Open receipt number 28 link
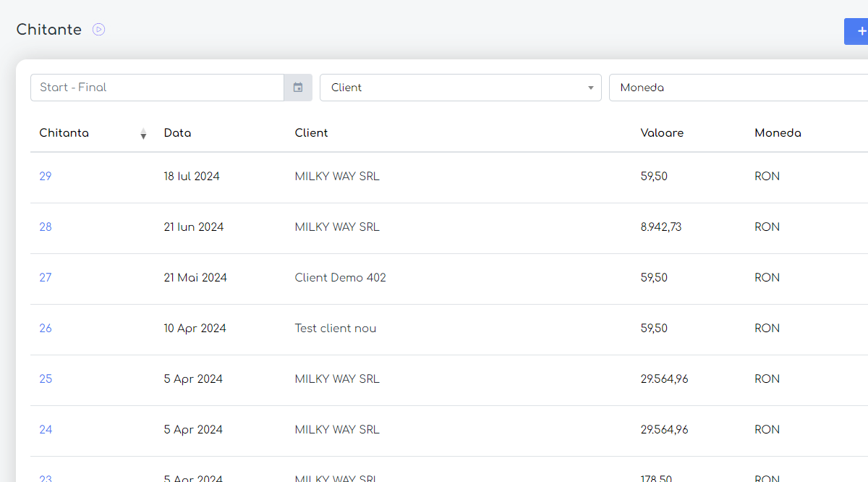This screenshot has height=482, width=868. pyautogui.click(x=46, y=227)
